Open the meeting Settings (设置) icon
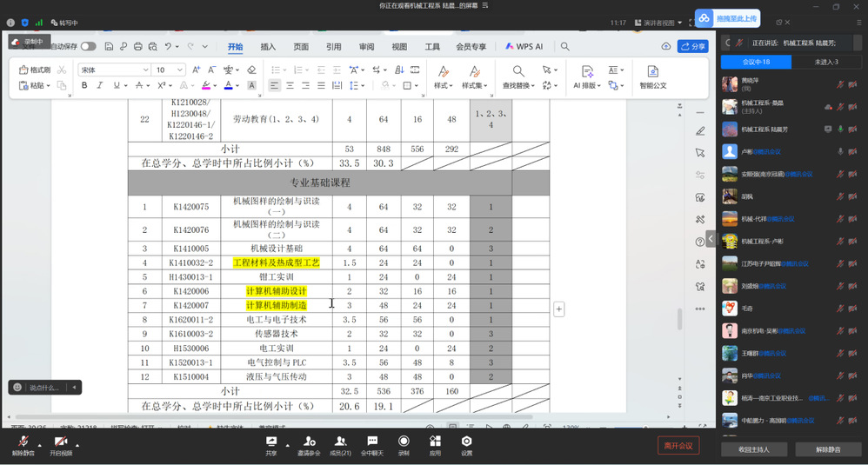 tap(466, 445)
